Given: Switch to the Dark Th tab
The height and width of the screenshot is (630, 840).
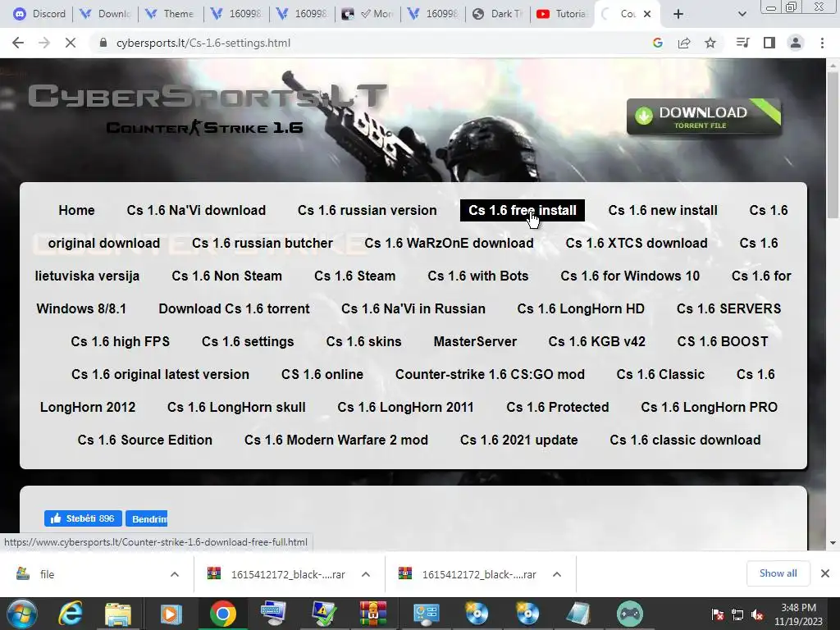Looking at the screenshot, I should (498, 14).
